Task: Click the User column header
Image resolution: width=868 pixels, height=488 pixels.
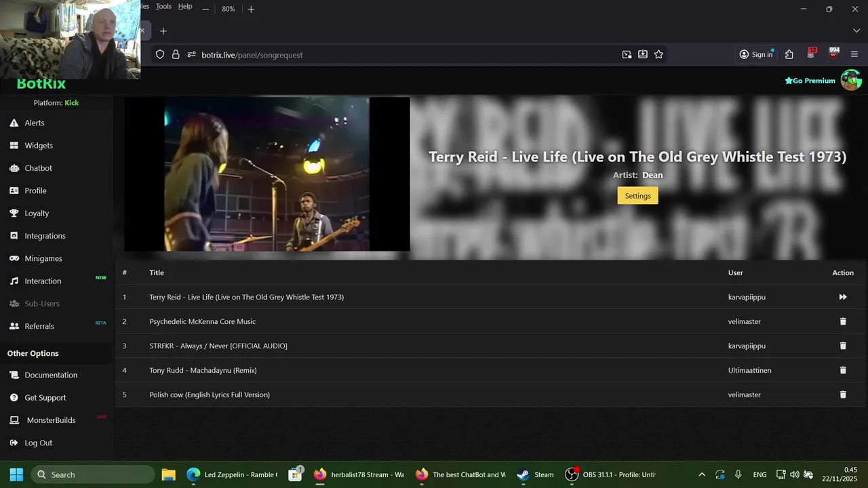Action: (x=736, y=272)
